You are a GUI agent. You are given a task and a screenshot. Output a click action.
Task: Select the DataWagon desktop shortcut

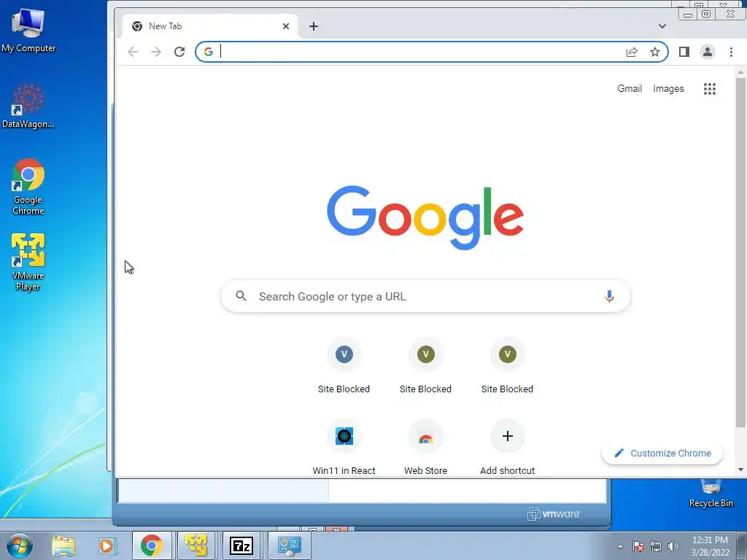[28, 106]
